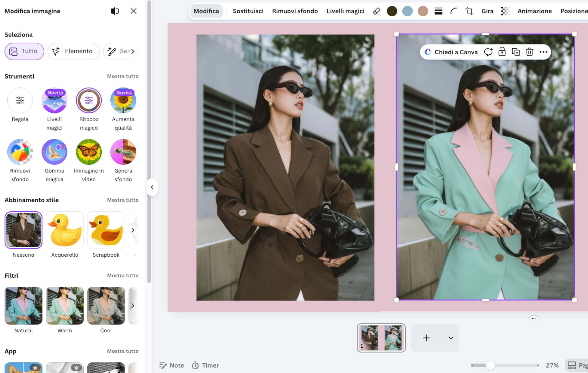This screenshot has width=588, height=373.
Task: Open the corner rounding tool
Action: 454,11
